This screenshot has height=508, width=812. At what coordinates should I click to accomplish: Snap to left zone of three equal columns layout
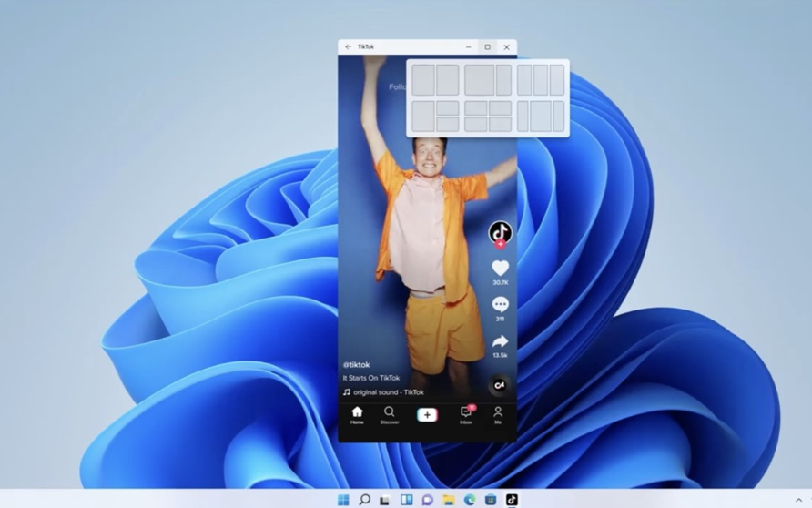[524, 80]
